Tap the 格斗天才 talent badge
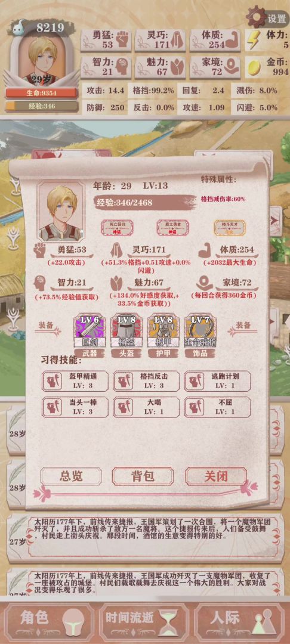Viewport: 290px width, 644px height. click(x=230, y=228)
